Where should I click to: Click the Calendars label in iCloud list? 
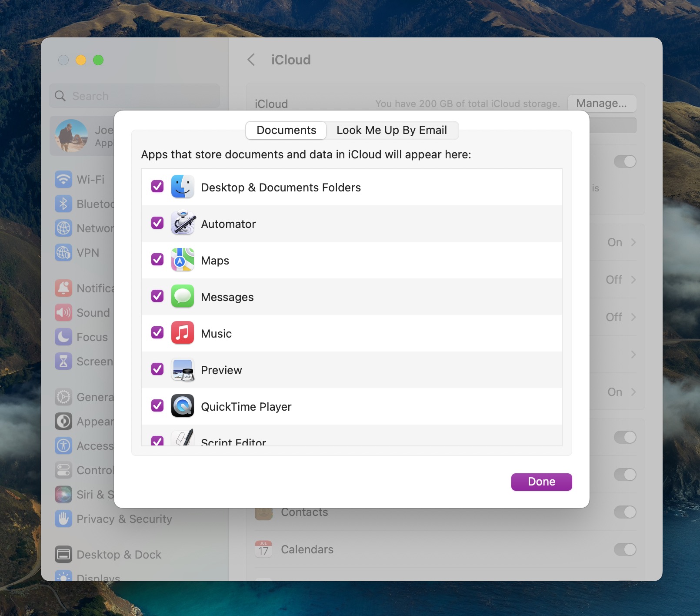(x=307, y=549)
